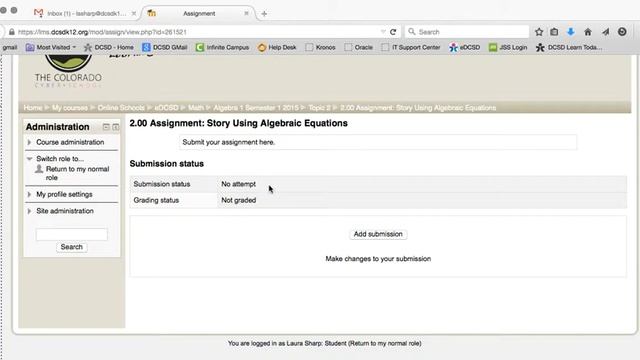640x360 pixels.
Task: Open the Help Desk bookmark
Action: coord(277,47)
